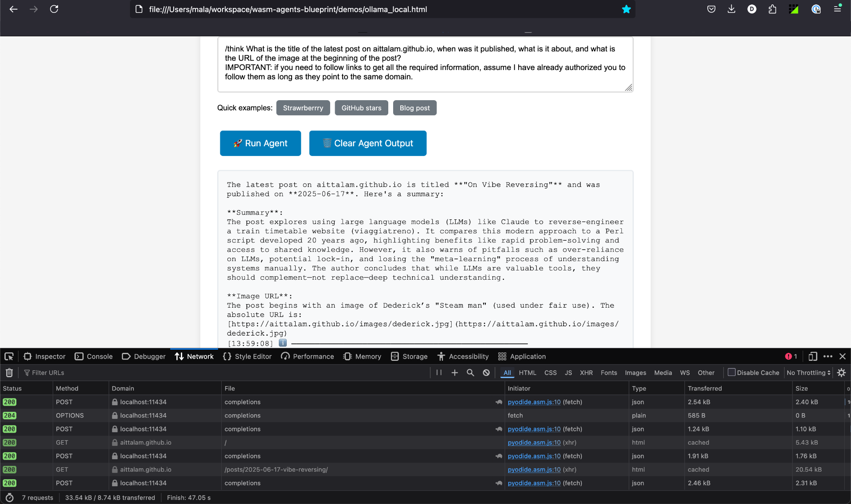The width and height of the screenshot is (851, 504).
Task: Open request blocking icon
Action: coord(486,373)
